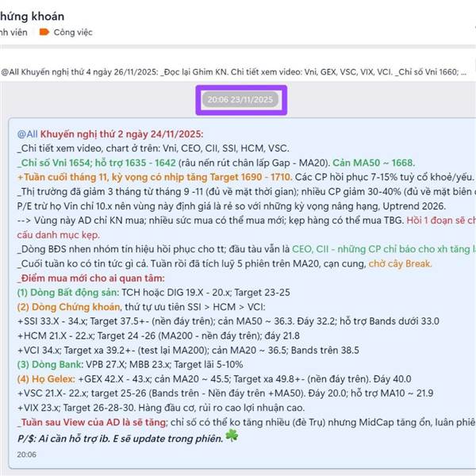Click the @All mention in the message bubble
Image resolution: width=476 pixels, height=476 pixels.
27,134
